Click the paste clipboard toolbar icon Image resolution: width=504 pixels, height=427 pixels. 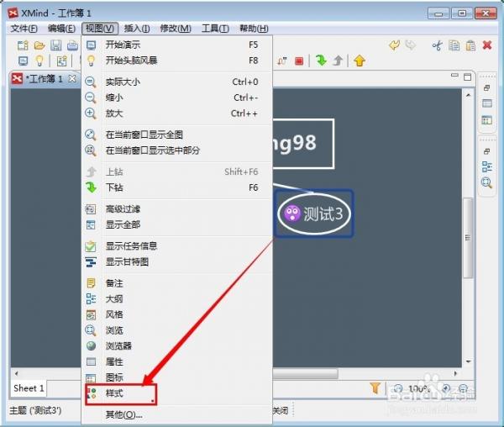pyautogui.click(x=470, y=45)
